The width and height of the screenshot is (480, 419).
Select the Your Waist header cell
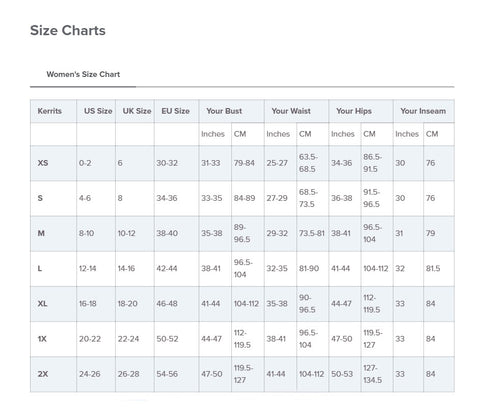pos(296,111)
